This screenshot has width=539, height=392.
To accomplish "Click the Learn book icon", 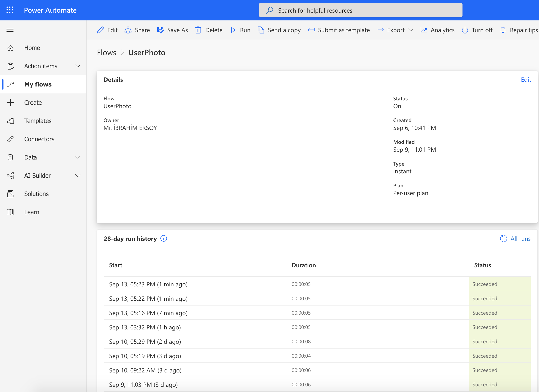I will 10,212.
